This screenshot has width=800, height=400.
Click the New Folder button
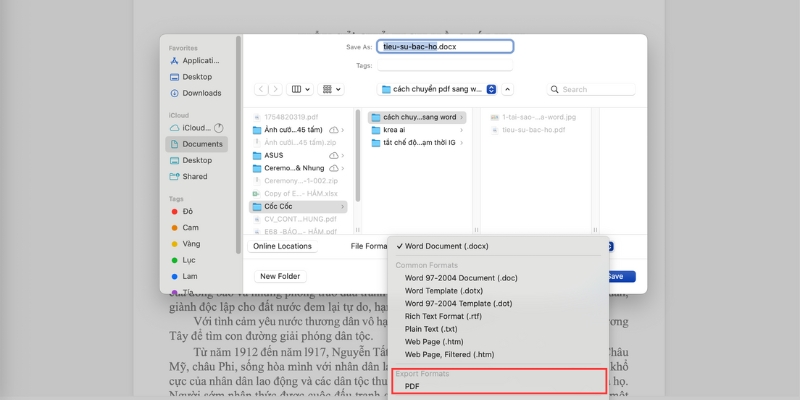[x=280, y=276]
